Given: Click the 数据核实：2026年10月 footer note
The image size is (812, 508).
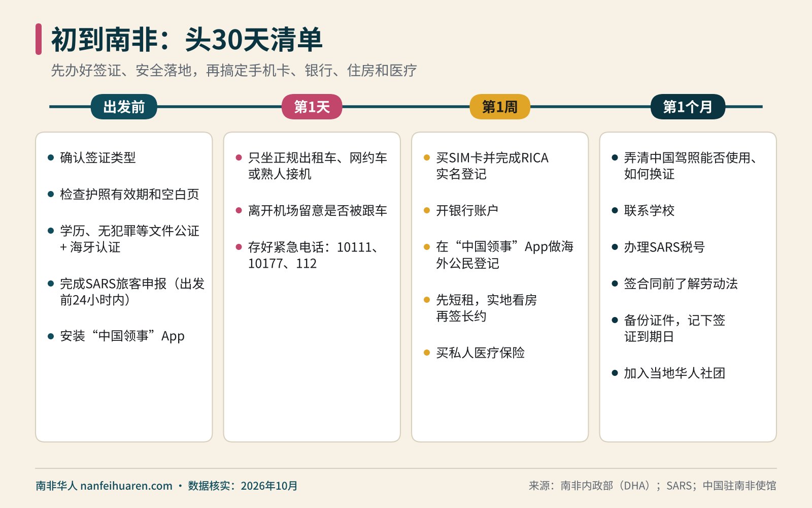Looking at the screenshot, I should pos(243,486).
